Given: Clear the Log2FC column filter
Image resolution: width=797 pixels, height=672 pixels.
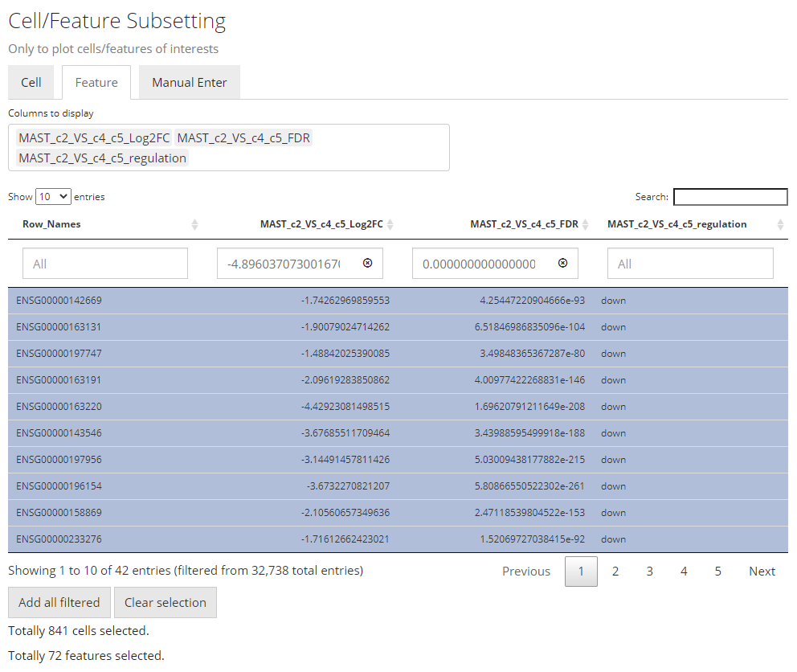Looking at the screenshot, I should 368,263.
